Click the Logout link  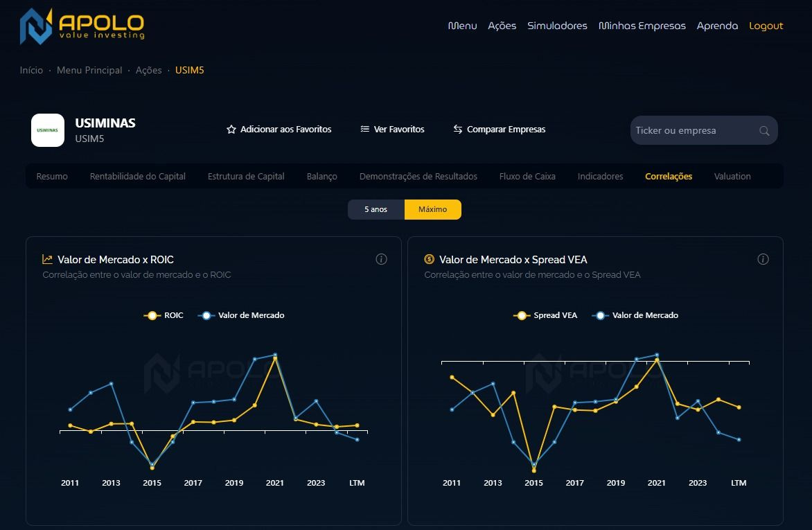coord(766,26)
